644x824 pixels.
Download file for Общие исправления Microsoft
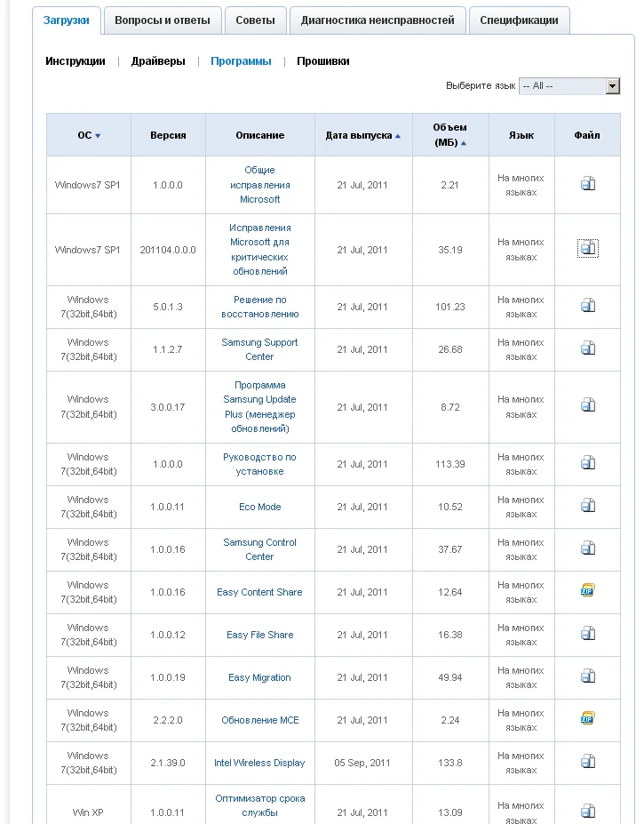[588, 183]
